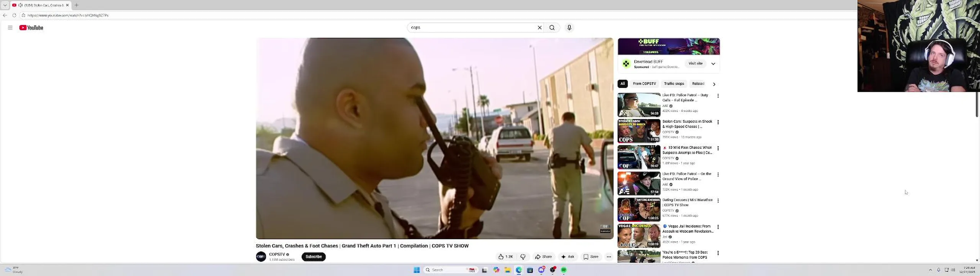
Task: Select the 'Traffic stops' chip
Action: [x=674, y=84]
